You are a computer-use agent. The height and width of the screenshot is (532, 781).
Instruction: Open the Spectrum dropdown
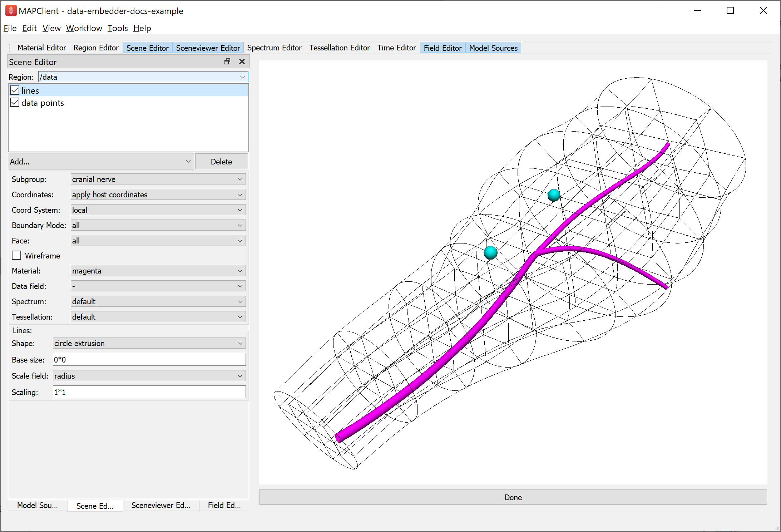(158, 301)
